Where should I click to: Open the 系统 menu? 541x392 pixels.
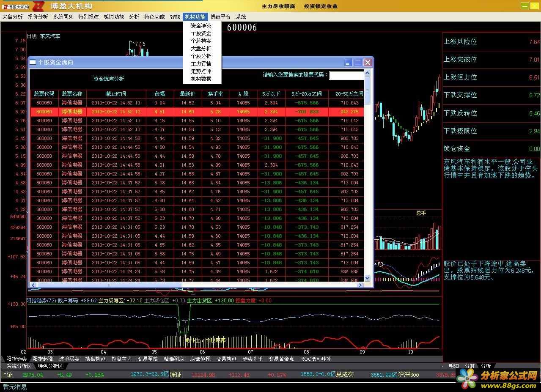tap(241, 17)
